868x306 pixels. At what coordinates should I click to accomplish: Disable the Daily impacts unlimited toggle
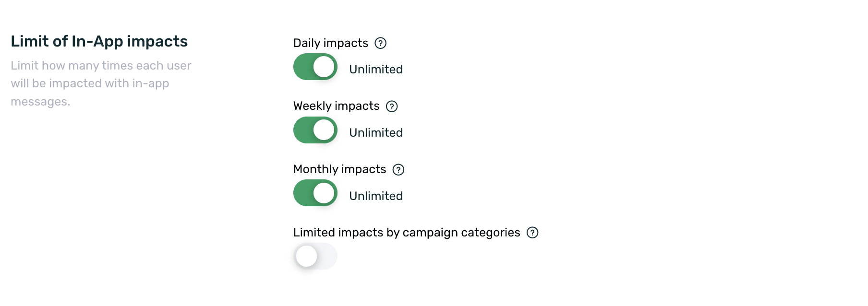coord(315,67)
